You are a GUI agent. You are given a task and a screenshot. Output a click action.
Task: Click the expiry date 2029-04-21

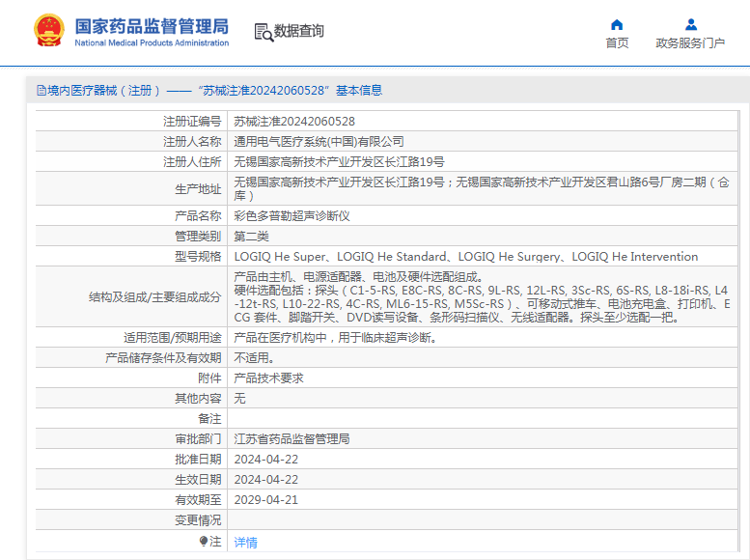[266, 499]
